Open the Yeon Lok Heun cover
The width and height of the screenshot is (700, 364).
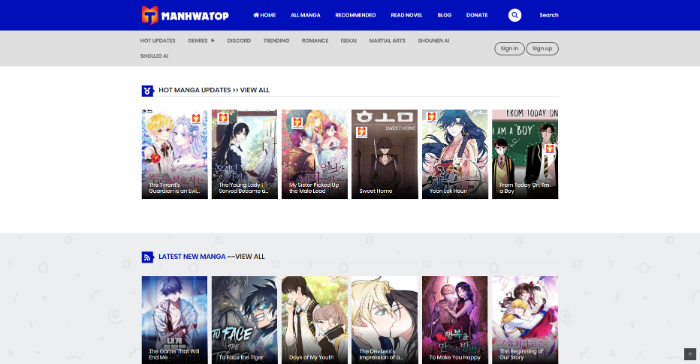pos(455,154)
